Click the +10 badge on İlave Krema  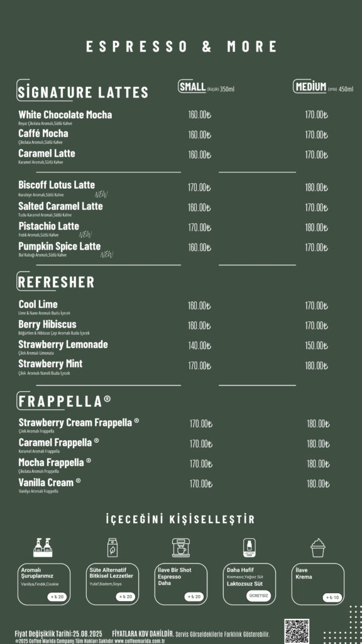[x=332, y=597]
